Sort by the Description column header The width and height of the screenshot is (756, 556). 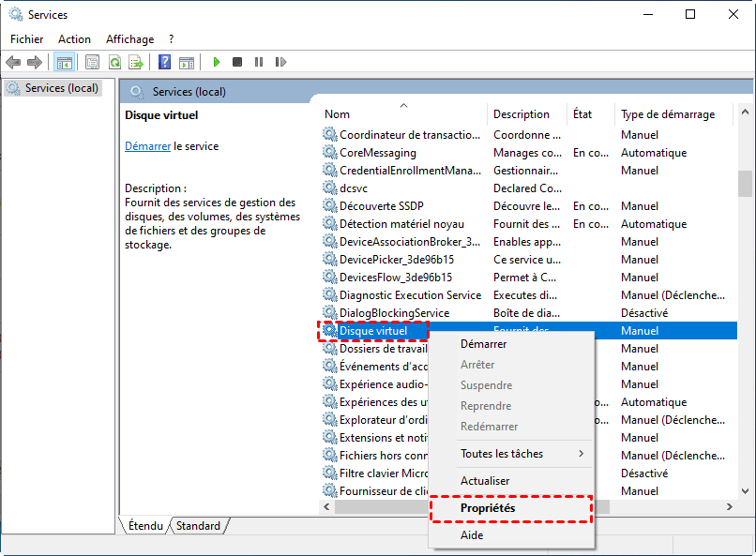[527, 114]
